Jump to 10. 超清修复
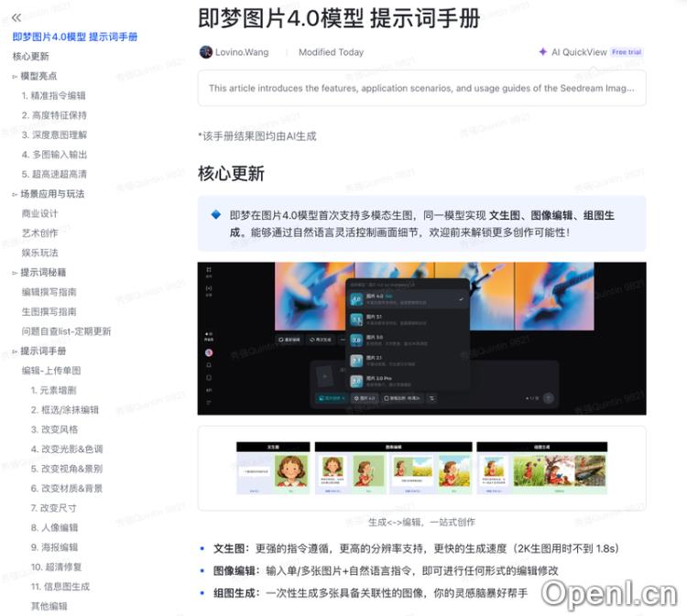 [x=56, y=567]
